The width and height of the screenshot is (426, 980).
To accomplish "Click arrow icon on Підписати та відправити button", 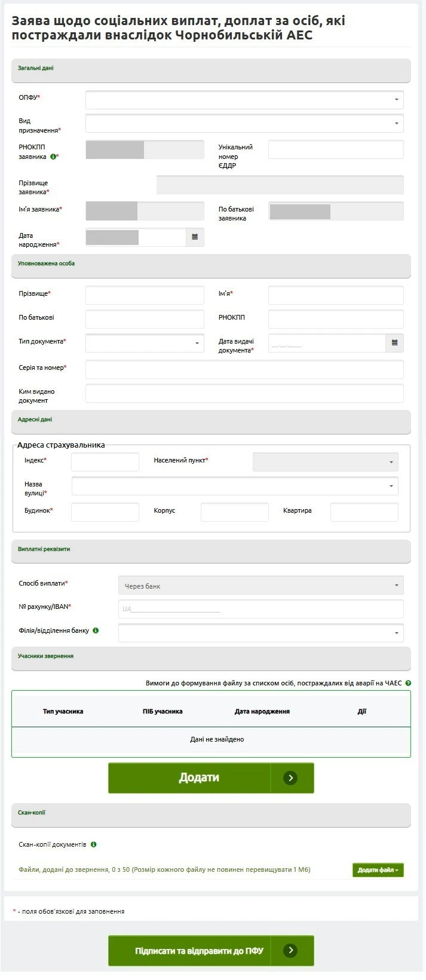I will [290, 950].
